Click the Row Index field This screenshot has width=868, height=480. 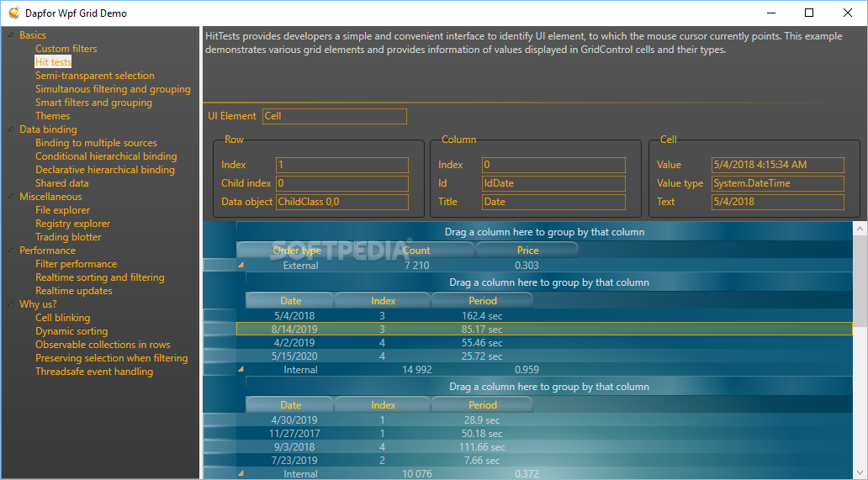coord(342,165)
